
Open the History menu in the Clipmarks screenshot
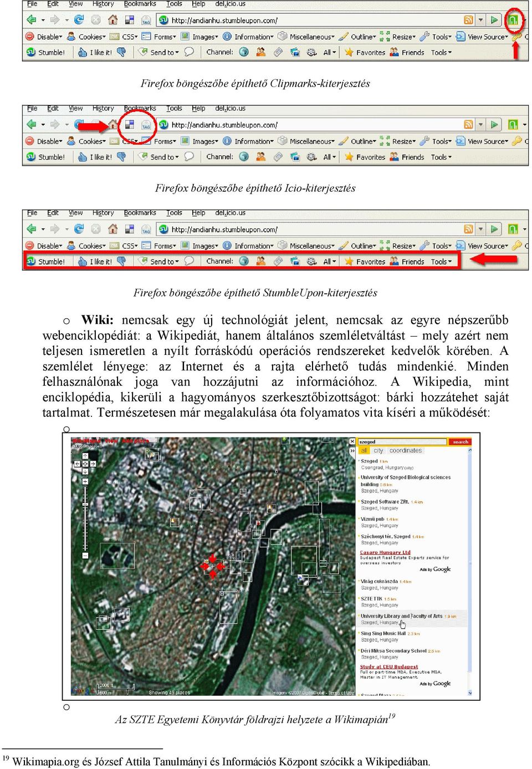103,4
